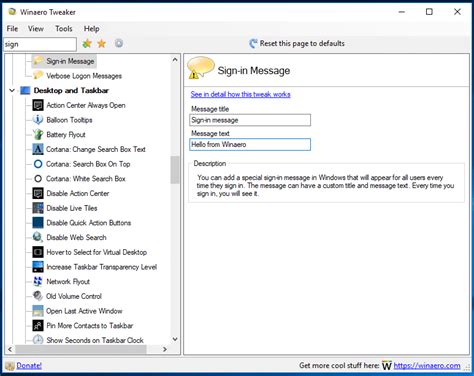Select 'Old Volume Control' tree item
The height and width of the screenshot is (376, 474).
[74, 296]
